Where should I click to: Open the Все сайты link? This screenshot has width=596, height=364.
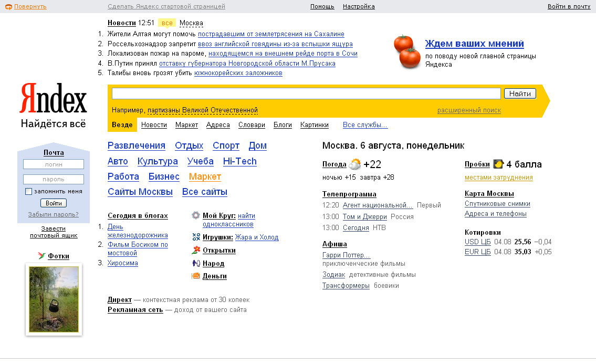click(x=204, y=192)
